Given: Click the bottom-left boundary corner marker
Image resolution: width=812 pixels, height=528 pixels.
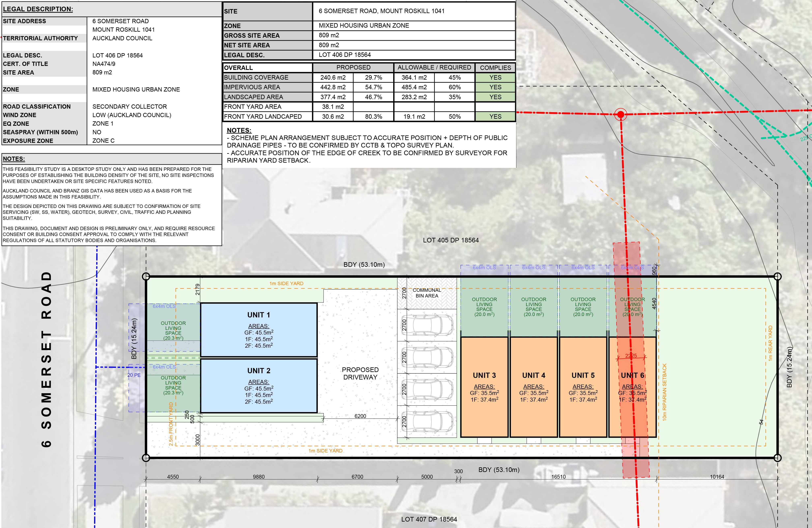Looking at the screenshot, I should (x=146, y=458).
